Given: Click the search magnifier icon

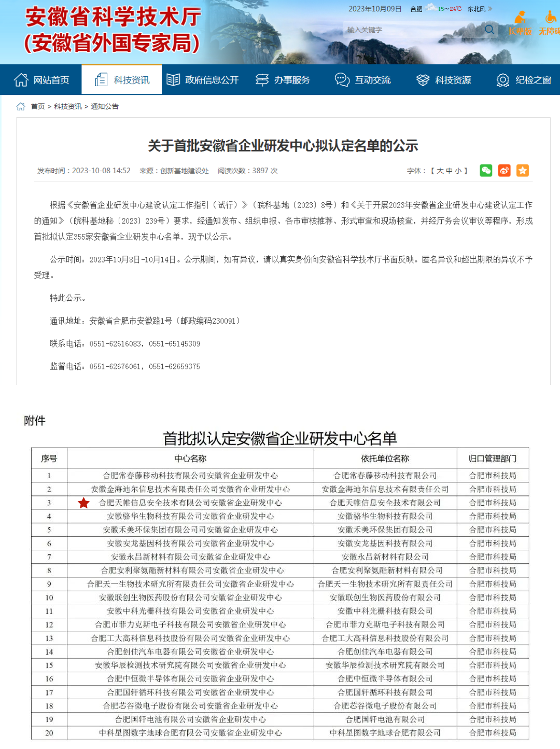Looking at the screenshot, I should (489, 30).
